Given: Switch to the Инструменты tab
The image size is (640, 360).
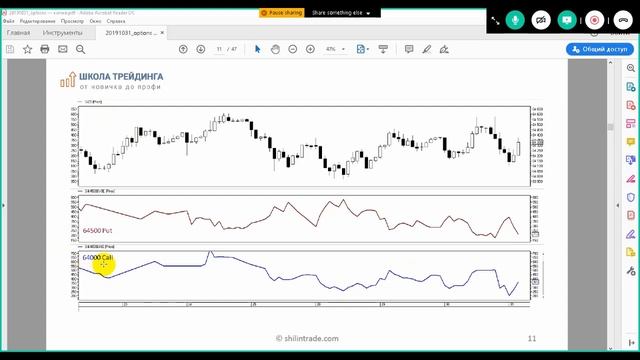Looking at the screenshot, I should click(x=62, y=33).
